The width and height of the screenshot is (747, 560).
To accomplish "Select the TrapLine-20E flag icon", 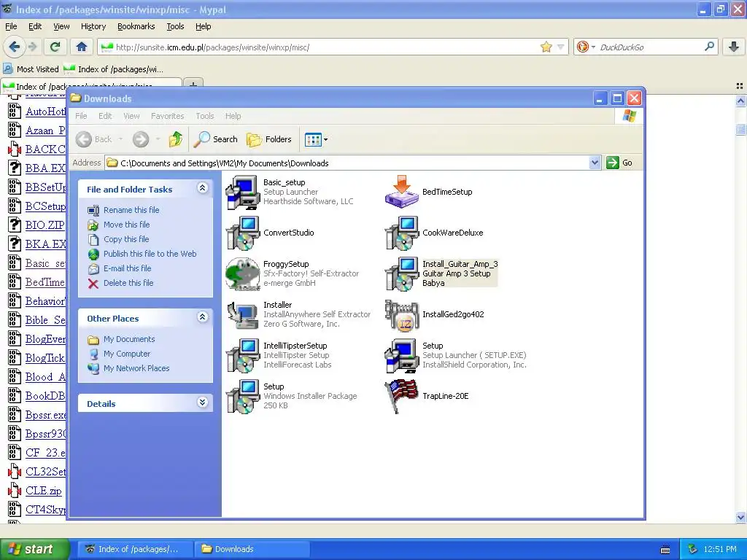I will pyautogui.click(x=402, y=397).
